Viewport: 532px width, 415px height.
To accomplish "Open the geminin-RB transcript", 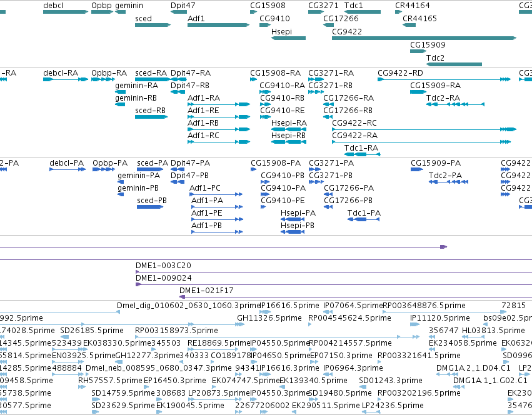I will [120, 104].
